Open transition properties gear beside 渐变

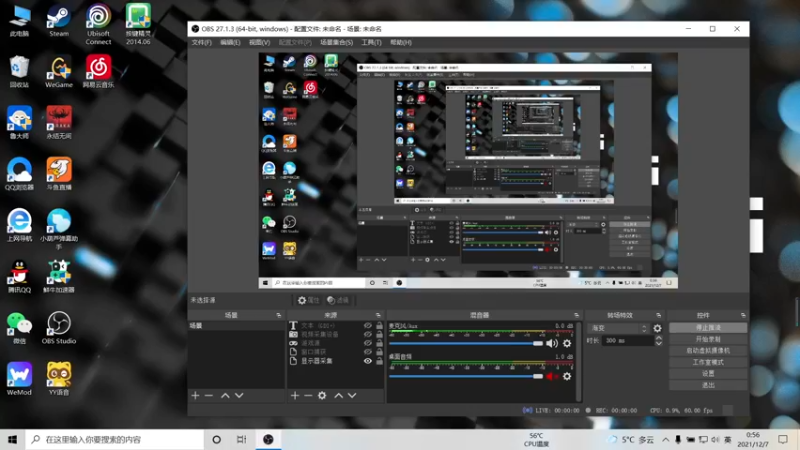tap(657, 329)
